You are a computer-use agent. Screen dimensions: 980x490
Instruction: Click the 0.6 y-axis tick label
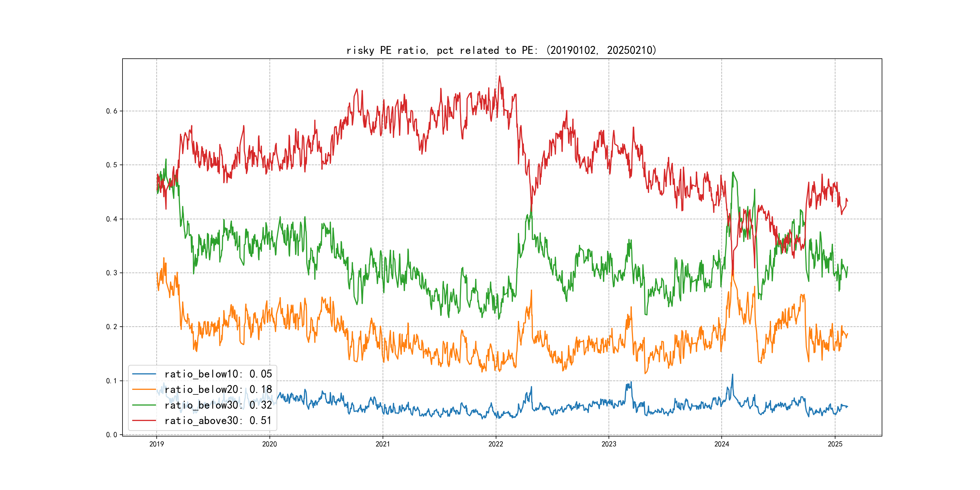tap(112, 111)
